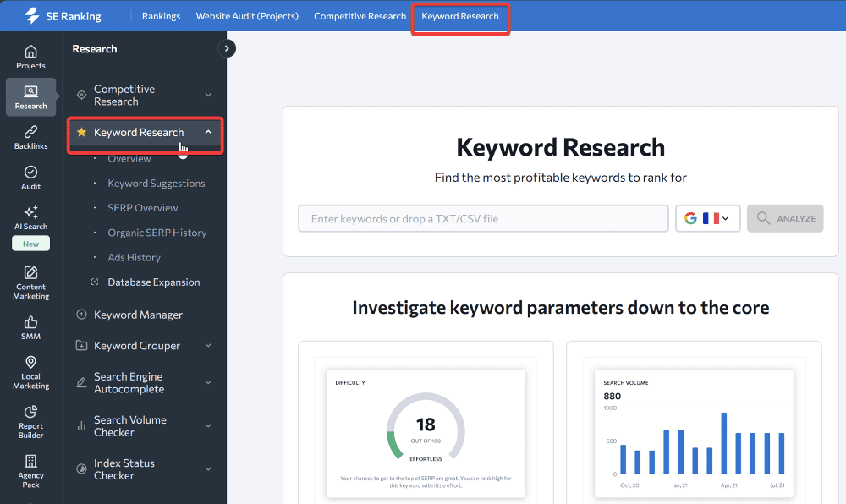Open Agency Pack in the sidebar

pyautogui.click(x=30, y=471)
